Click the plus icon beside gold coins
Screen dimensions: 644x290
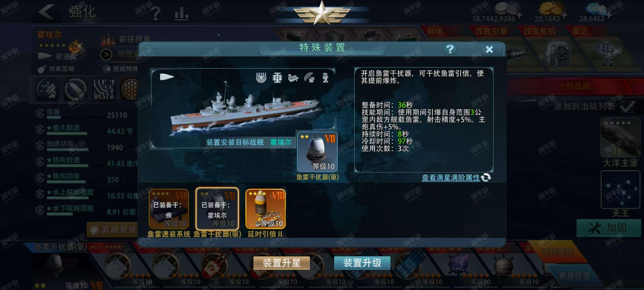564,15
